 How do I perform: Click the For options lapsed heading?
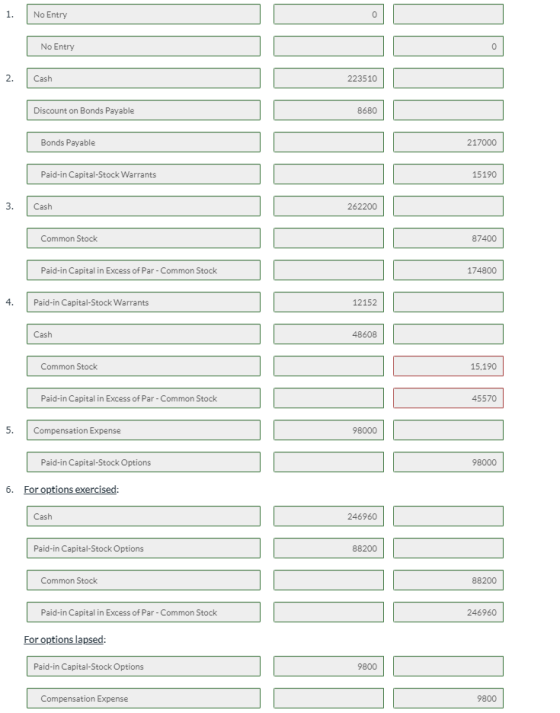tap(64, 640)
